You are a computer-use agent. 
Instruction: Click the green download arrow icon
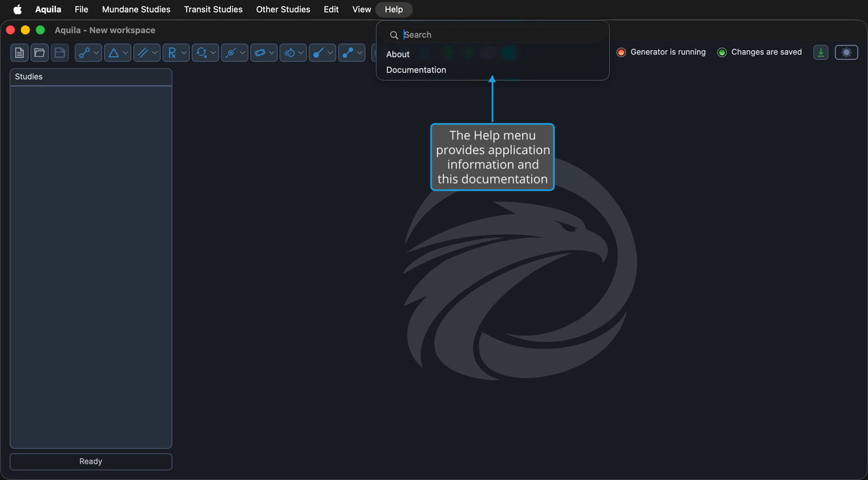tap(821, 53)
